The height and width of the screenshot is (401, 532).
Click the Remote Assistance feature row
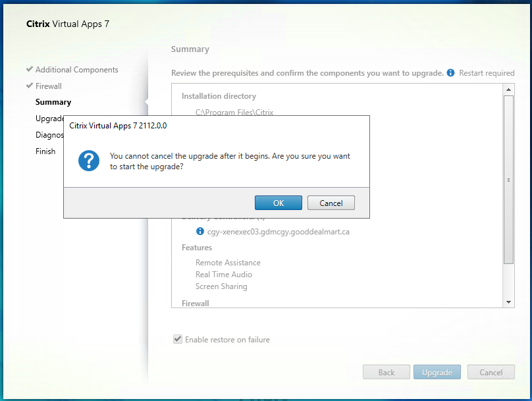228,263
